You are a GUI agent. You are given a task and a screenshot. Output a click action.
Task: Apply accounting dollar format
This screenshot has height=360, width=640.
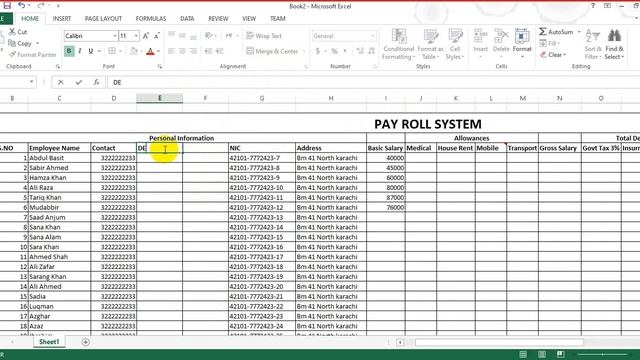tap(318, 51)
